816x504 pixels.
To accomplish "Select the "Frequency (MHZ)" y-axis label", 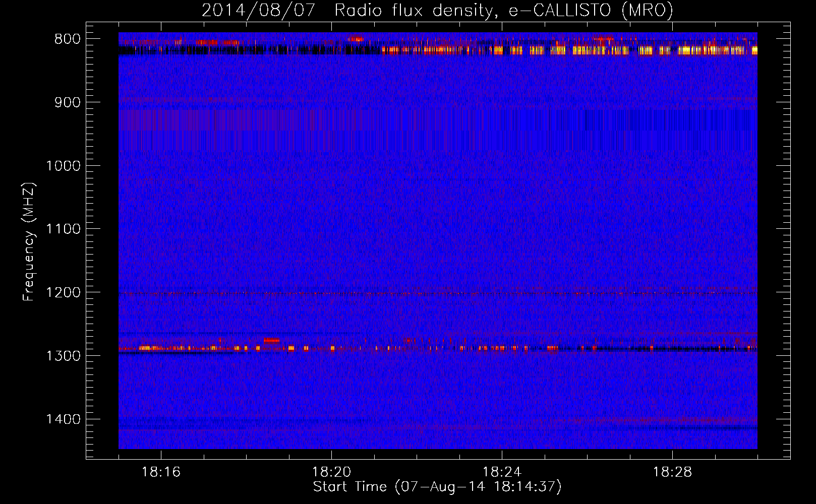I will point(29,242).
